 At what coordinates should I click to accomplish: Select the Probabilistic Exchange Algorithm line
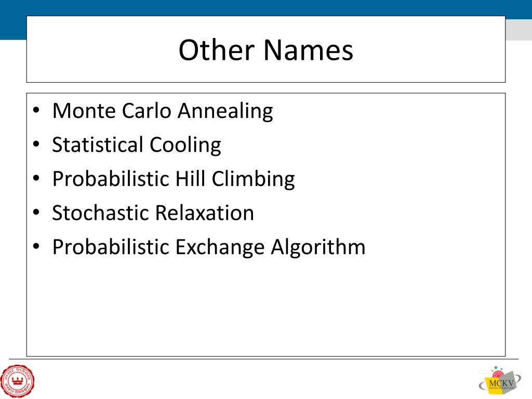tap(209, 247)
